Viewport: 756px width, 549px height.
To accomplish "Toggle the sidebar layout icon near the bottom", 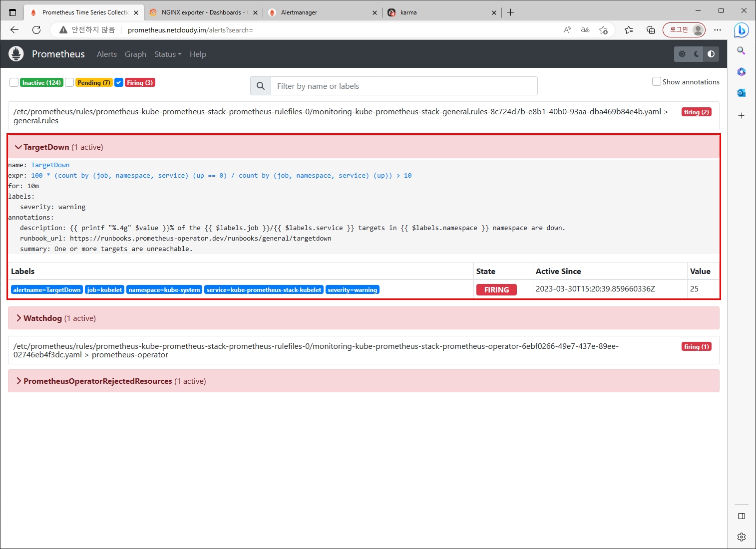I will pyautogui.click(x=742, y=516).
